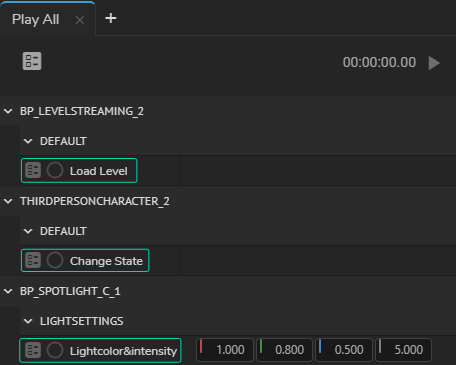Toggle the circle next to Change State
This screenshot has width=456, height=365.
[x=55, y=260]
